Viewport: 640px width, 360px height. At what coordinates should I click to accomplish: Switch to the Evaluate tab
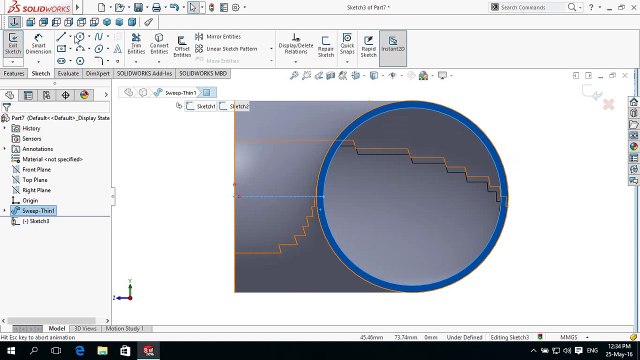pos(68,73)
